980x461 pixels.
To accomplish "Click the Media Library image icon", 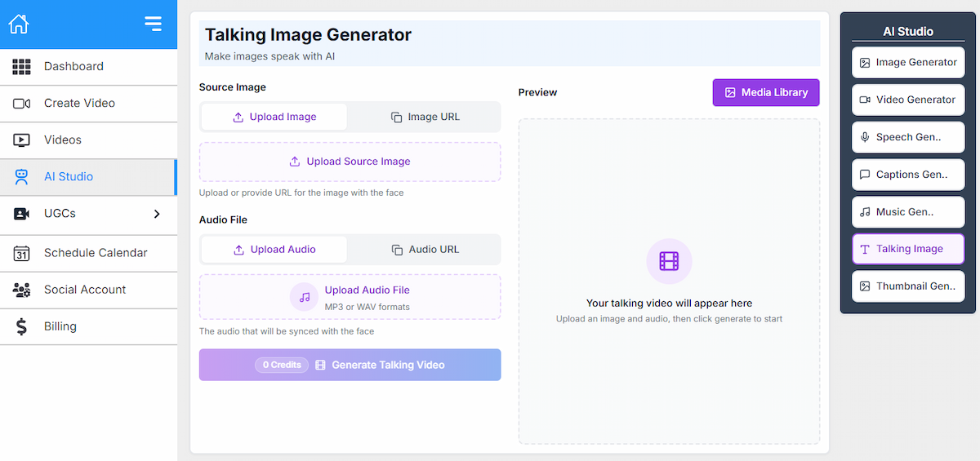I will pyautogui.click(x=730, y=93).
